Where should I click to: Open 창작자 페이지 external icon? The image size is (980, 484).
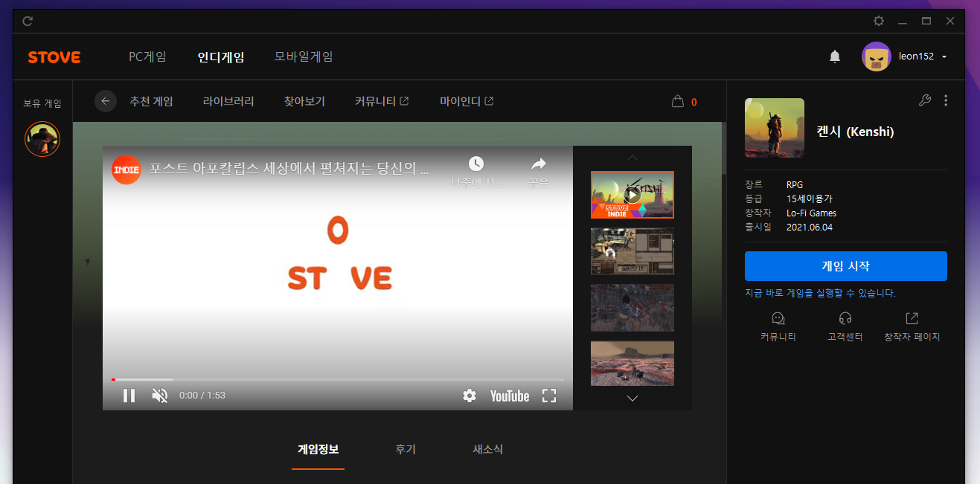coord(912,318)
